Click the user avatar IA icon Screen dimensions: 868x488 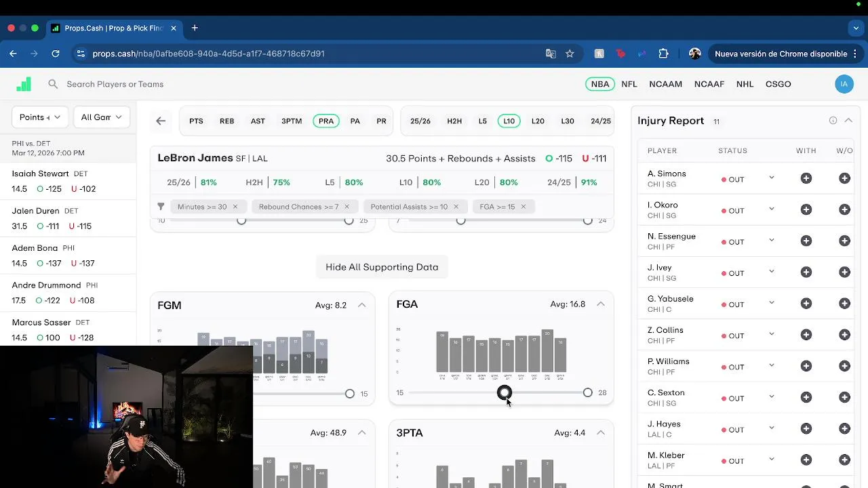(844, 84)
